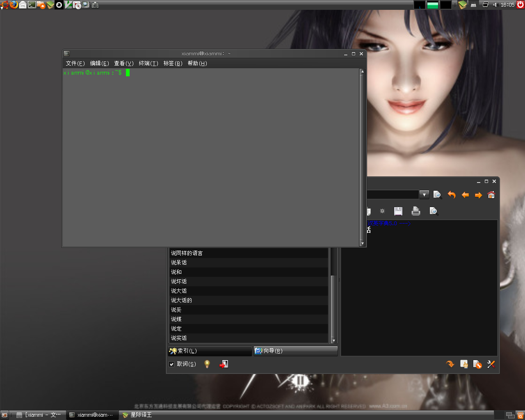Launch Firefox from the top panel
The image size is (525, 420).
(14, 5)
